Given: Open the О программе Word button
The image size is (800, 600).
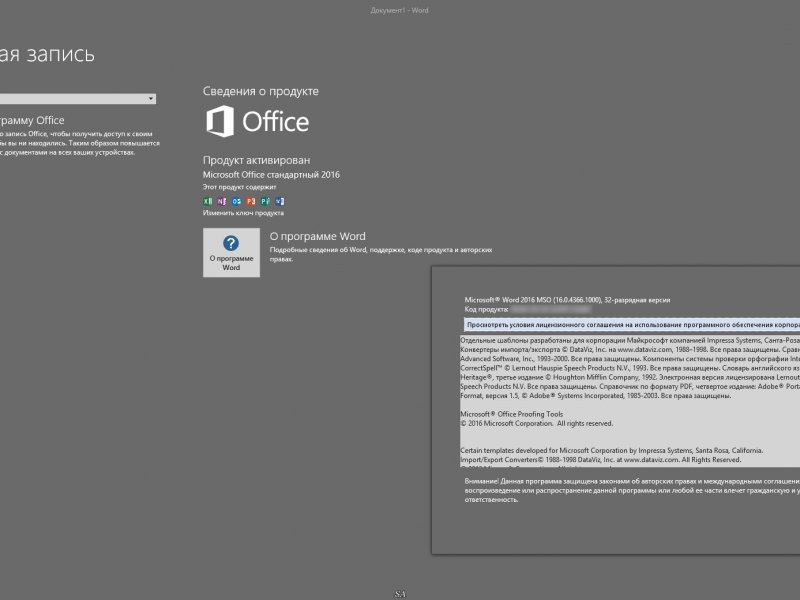Looking at the screenshot, I should coord(231,253).
